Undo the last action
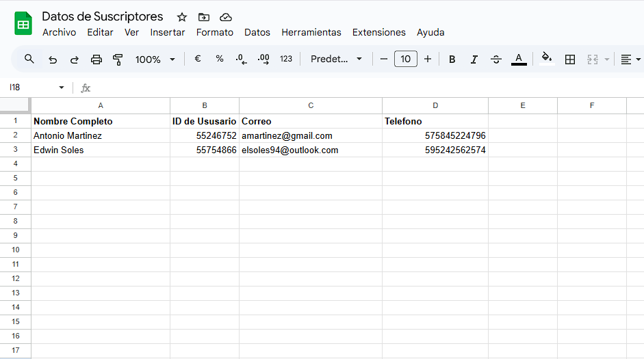The image size is (644, 359). (x=53, y=59)
